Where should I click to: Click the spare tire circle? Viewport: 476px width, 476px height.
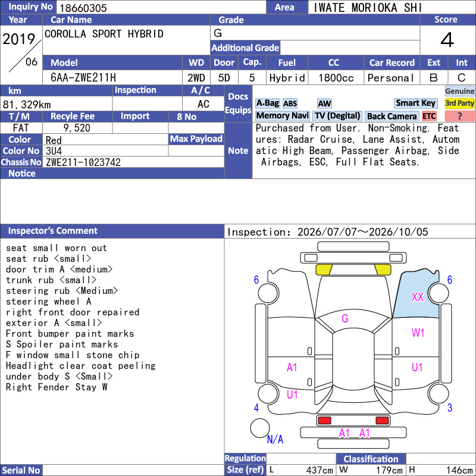pyautogui.click(x=260, y=428)
